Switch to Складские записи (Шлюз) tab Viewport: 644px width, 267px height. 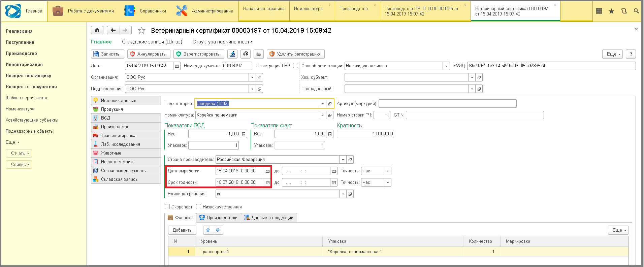(x=152, y=42)
